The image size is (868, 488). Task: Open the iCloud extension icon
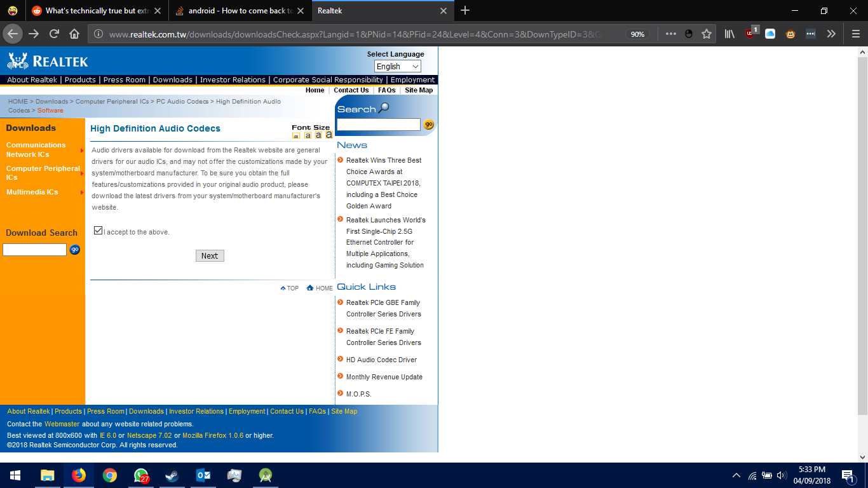770,34
